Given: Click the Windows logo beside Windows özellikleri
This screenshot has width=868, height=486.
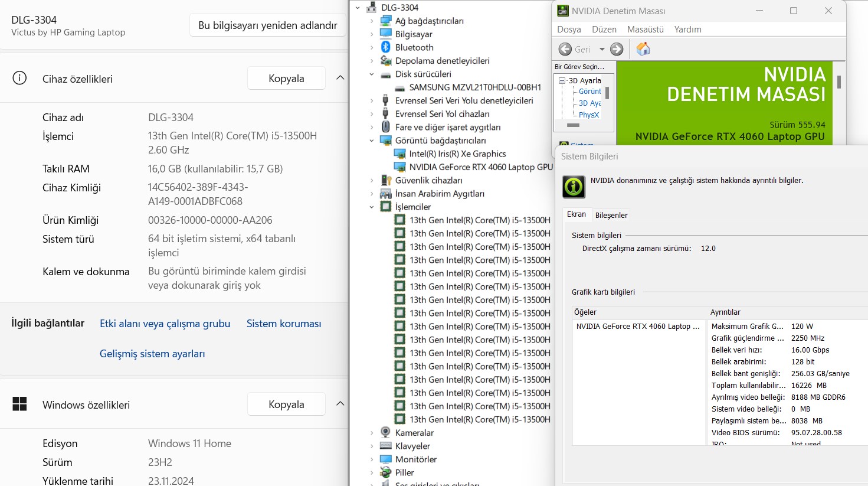Looking at the screenshot, I should pos(19,404).
